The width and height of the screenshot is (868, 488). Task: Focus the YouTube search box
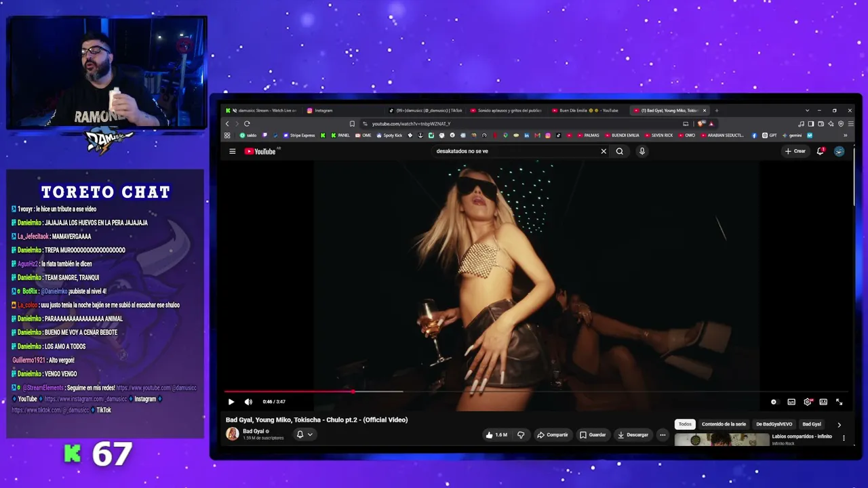[517, 151]
